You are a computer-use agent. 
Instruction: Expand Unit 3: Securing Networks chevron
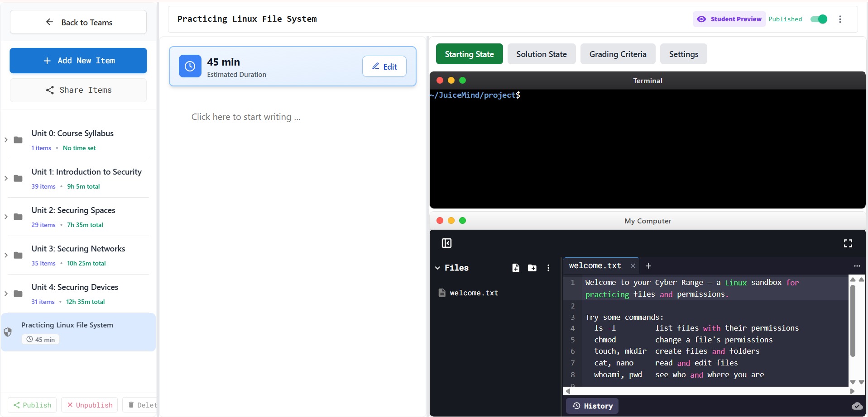pos(6,255)
